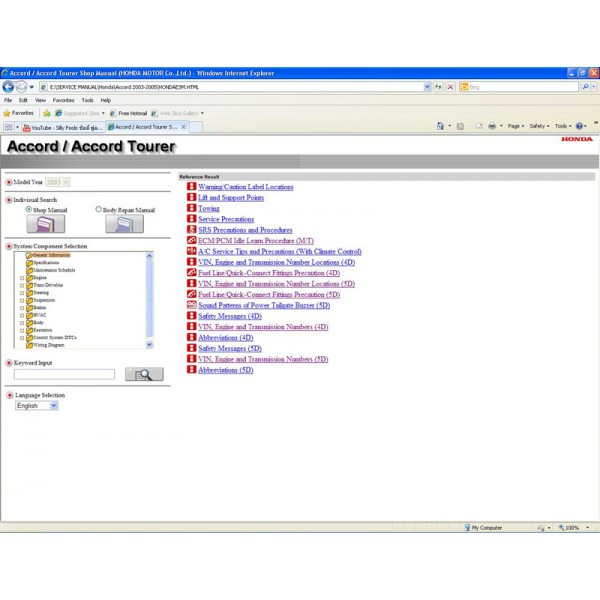Screen dimensions: 600x600
Task: Click the Wiring Diagram folder icon
Action: (x=29, y=345)
